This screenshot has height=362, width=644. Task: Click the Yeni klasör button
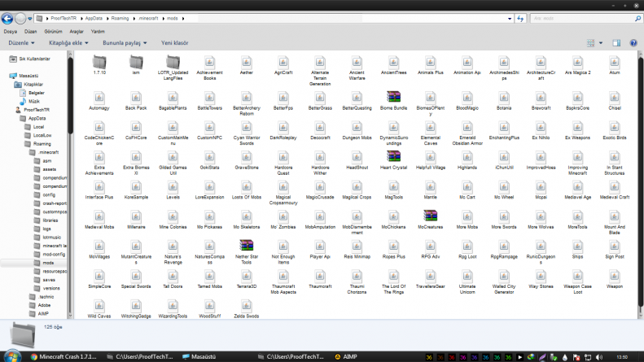(x=174, y=42)
